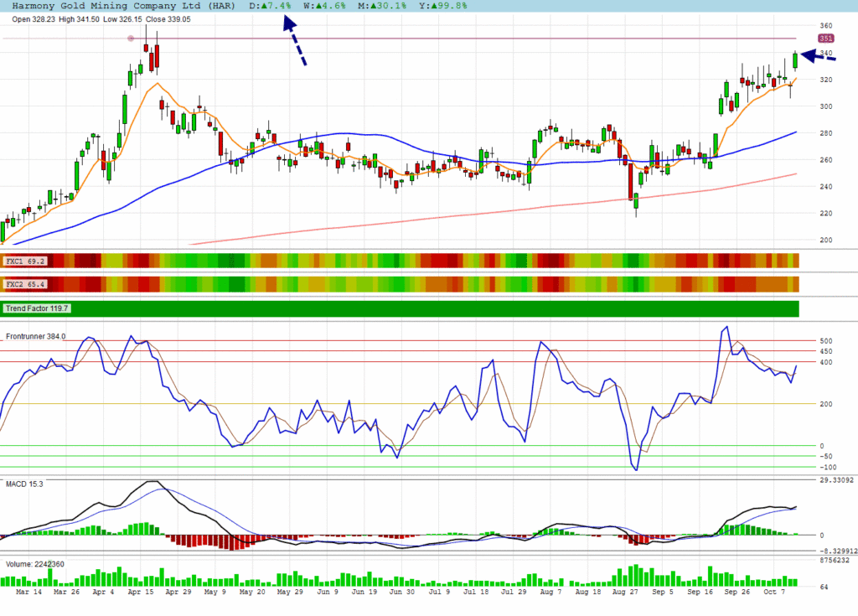Click the 500 level on Frontrunner scale
858x616 pixels.
[x=826, y=341]
